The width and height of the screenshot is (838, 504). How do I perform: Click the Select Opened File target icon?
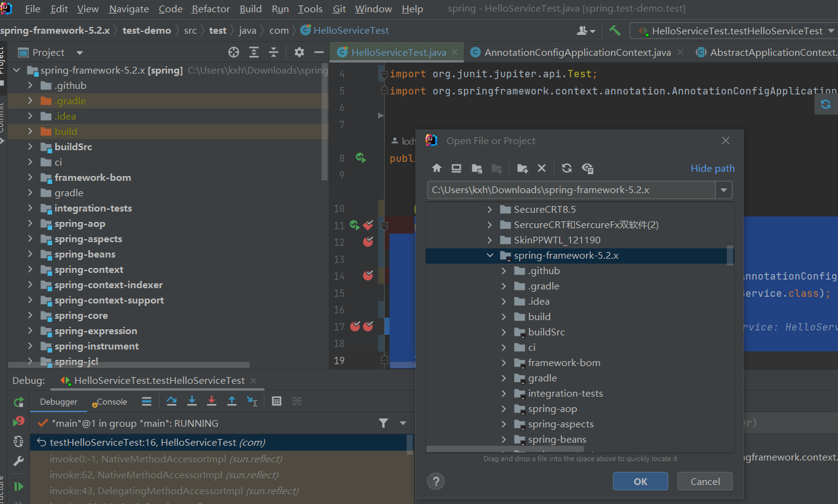pos(234,52)
